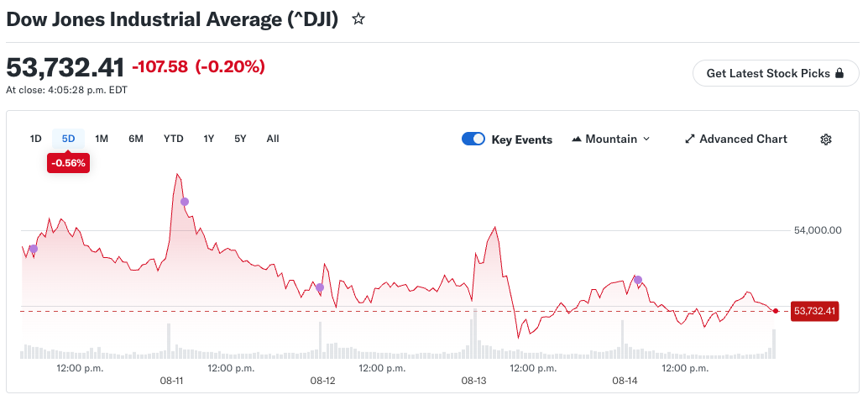Click key event marker at chart start

(34, 249)
